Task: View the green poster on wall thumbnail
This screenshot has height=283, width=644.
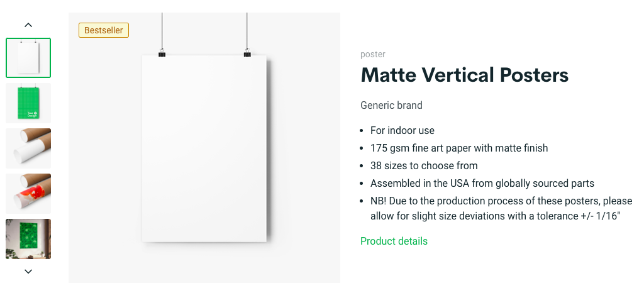Action: (28, 238)
